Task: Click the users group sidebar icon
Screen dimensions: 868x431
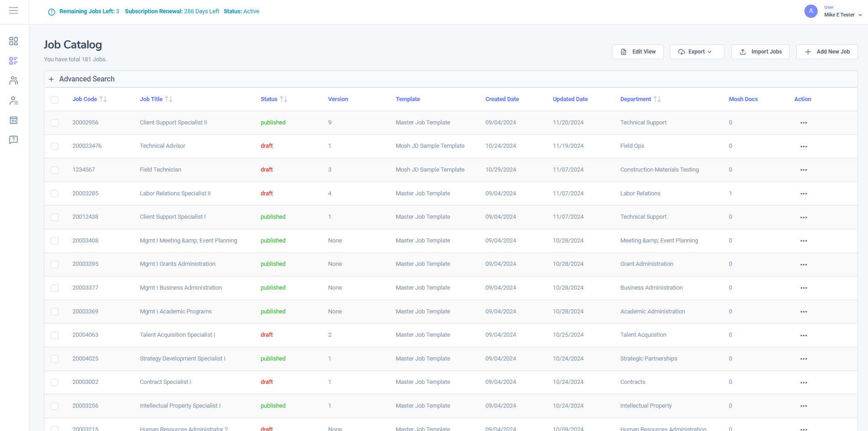Action: pyautogui.click(x=14, y=81)
